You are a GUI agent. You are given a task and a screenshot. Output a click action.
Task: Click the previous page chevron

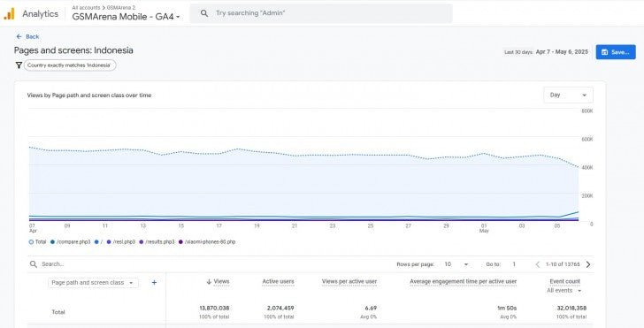538,264
